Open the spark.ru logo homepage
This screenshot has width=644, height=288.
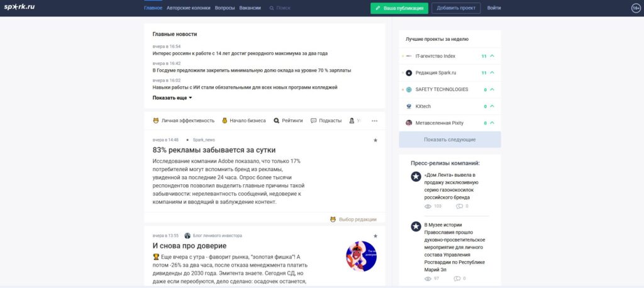(19, 7)
